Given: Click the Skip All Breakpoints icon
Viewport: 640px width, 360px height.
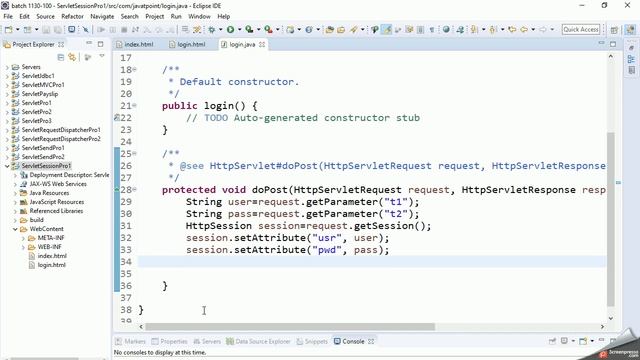Looking at the screenshot, I should coord(85,29).
